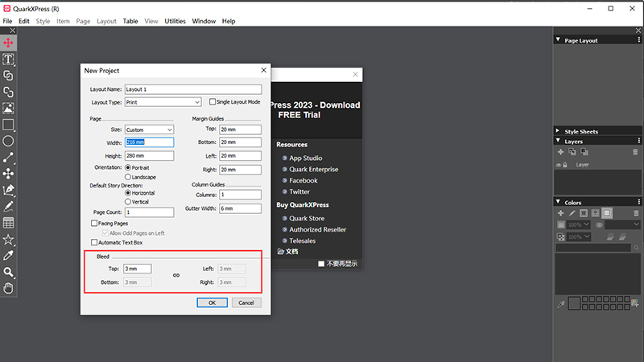
Task: Select the Table tool
Action: tap(8, 223)
